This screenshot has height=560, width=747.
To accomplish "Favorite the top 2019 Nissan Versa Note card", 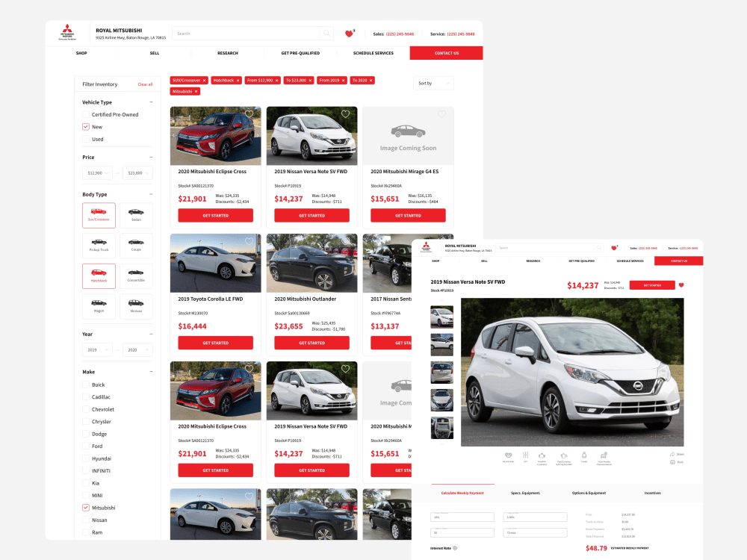I will point(345,113).
